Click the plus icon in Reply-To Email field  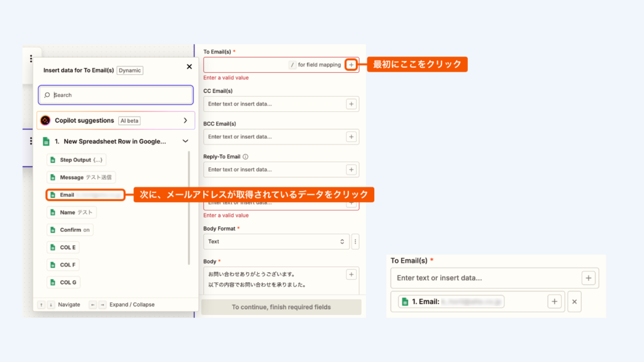351,170
